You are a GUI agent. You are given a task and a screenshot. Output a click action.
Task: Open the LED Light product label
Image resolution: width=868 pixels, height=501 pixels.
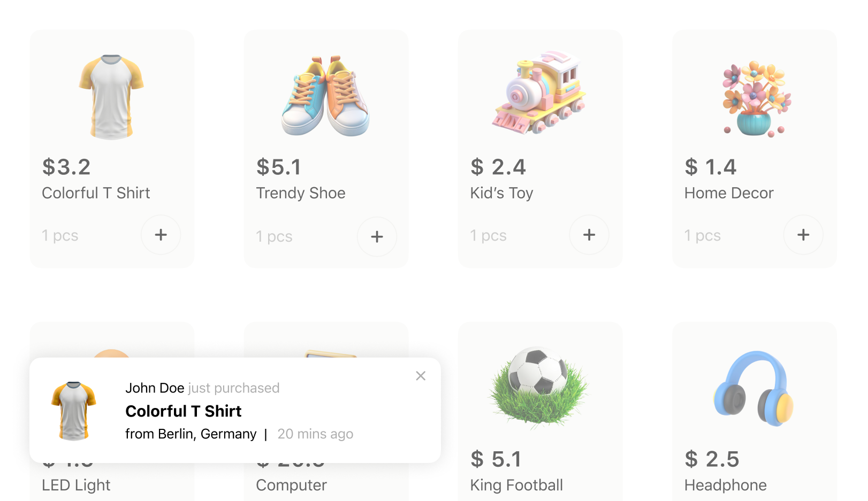pos(76,485)
